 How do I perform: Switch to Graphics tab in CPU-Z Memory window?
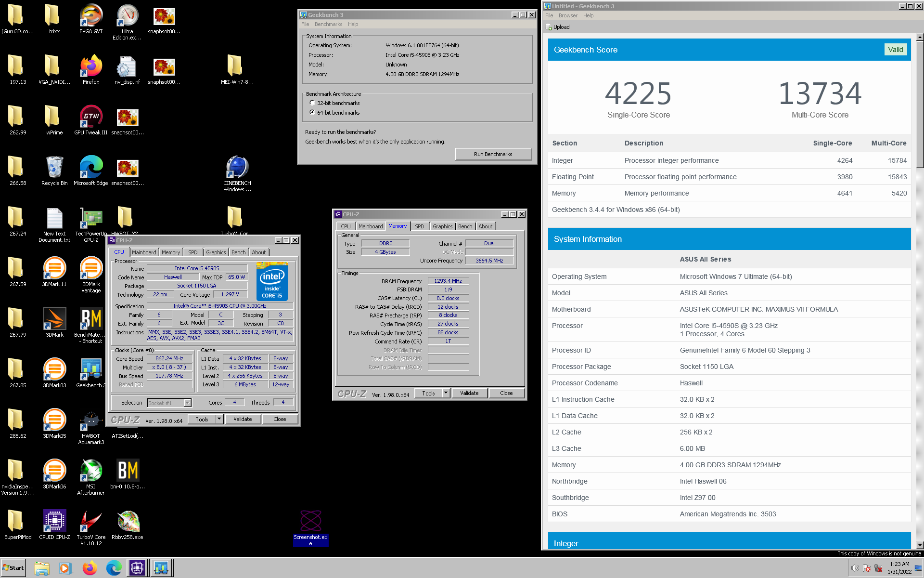(x=442, y=226)
